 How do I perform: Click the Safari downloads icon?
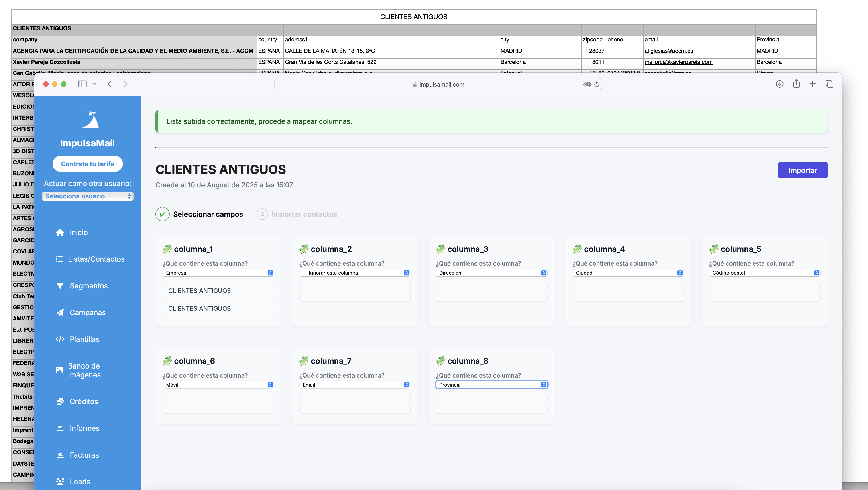coord(779,84)
